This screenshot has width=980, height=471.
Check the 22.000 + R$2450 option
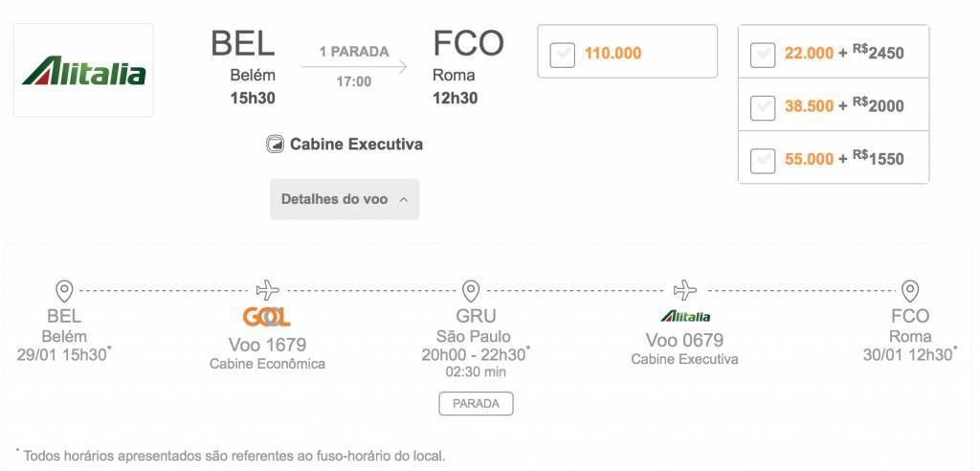point(763,55)
